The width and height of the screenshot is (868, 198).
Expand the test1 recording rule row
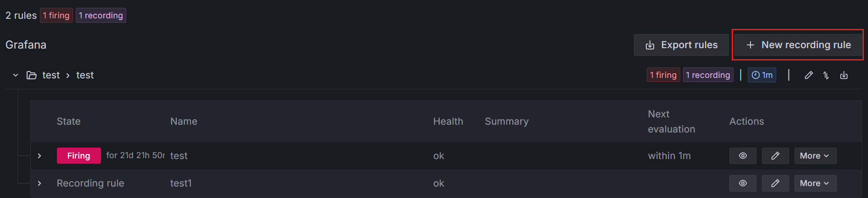click(x=39, y=183)
